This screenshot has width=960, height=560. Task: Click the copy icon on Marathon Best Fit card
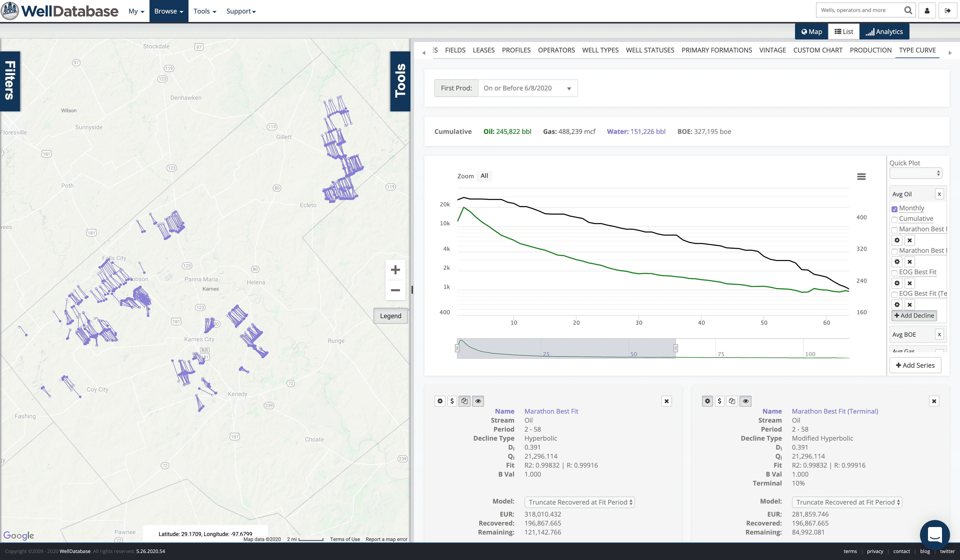(x=464, y=401)
